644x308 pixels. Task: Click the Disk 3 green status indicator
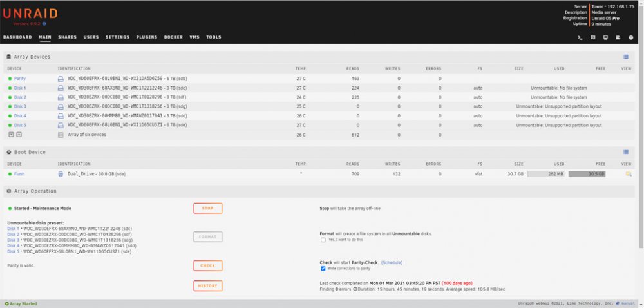tap(10, 106)
